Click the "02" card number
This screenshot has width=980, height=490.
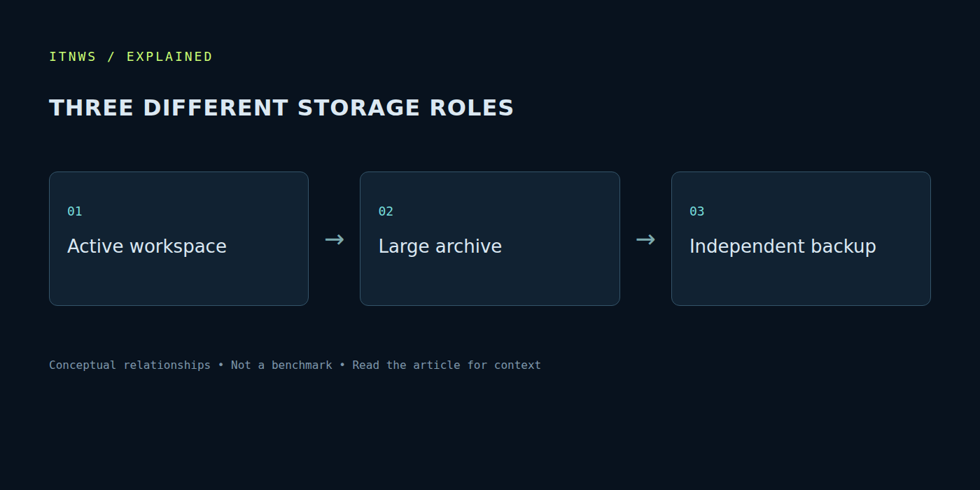pos(386,211)
